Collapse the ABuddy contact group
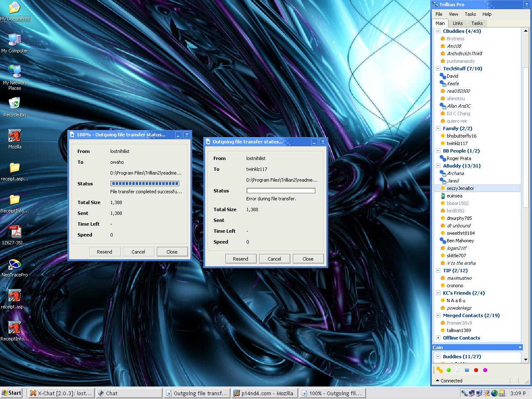 click(438, 166)
